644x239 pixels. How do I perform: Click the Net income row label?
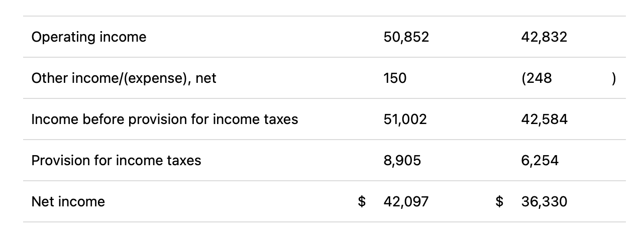tap(68, 202)
